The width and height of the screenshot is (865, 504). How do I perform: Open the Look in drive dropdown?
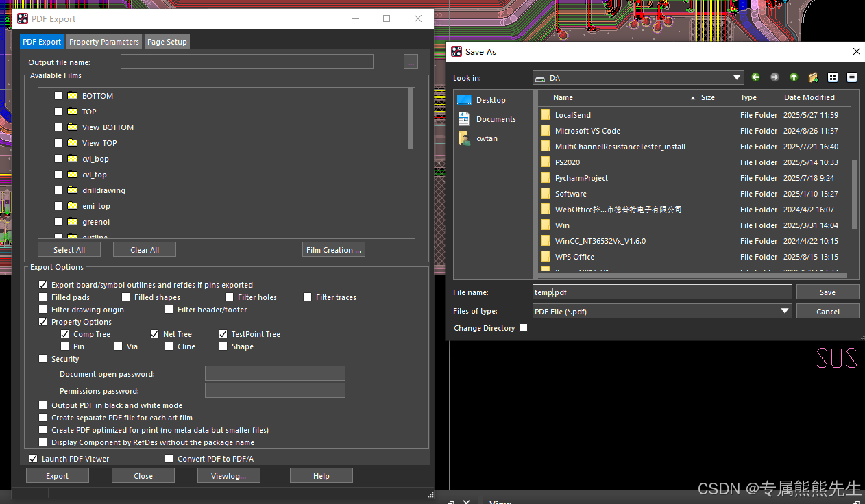point(737,78)
